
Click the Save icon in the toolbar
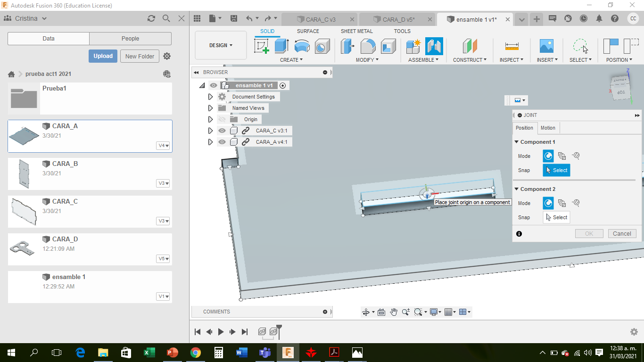click(x=234, y=18)
